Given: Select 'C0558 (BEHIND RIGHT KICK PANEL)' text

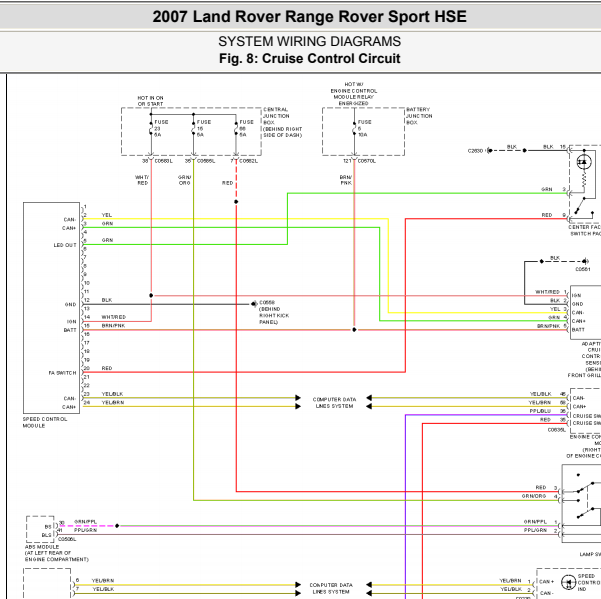Looking at the screenshot, I should (274, 312).
